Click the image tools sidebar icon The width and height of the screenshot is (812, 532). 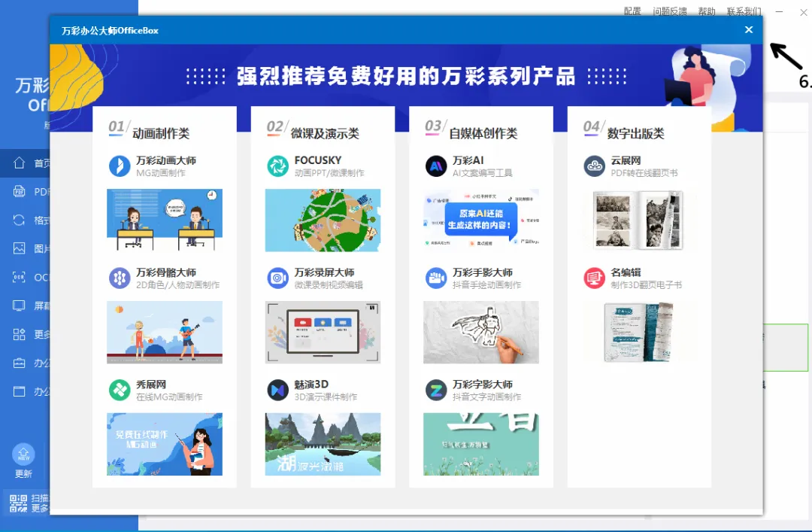pos(19,248)
